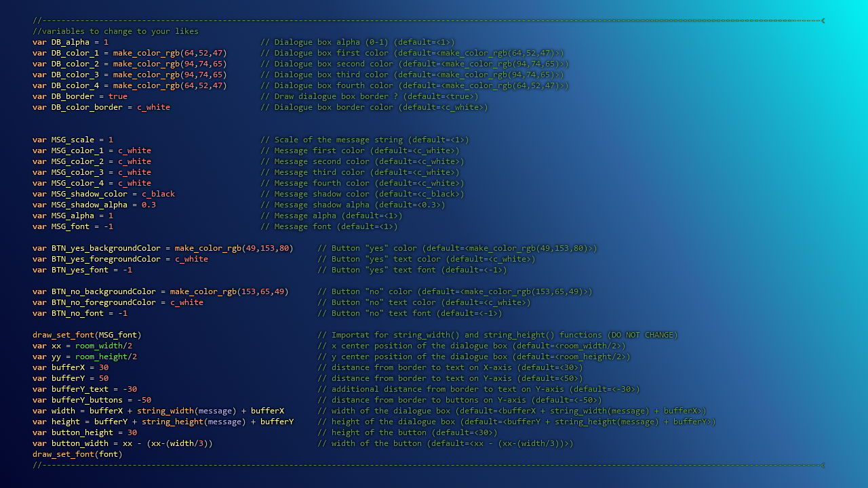Click the draw_set_font(font) line
This screenshot has width=868, height=488.
77,454
